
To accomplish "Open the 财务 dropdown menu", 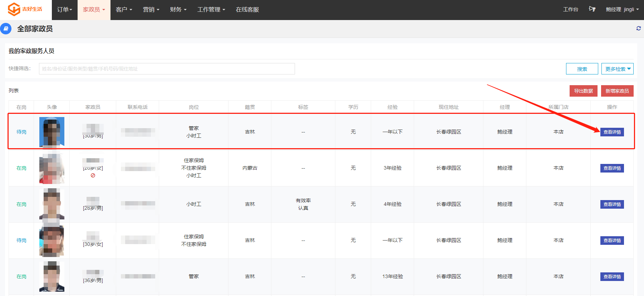I will [178, 10].
